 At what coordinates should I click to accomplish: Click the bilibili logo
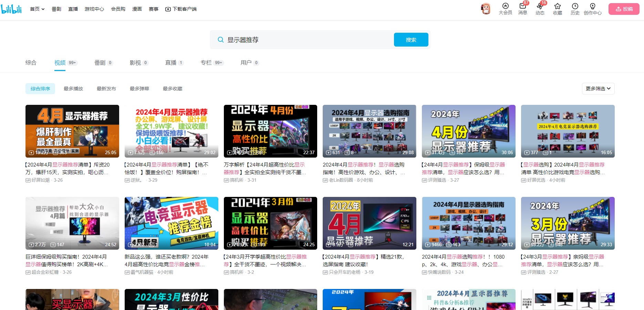click(x=11, y=9)
